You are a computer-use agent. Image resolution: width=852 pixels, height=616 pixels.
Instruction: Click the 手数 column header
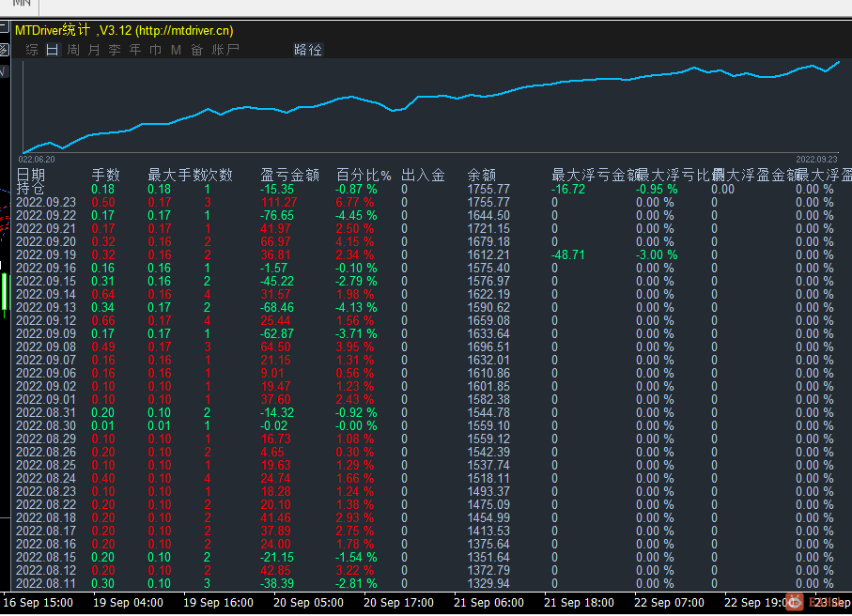click(105, 175)
